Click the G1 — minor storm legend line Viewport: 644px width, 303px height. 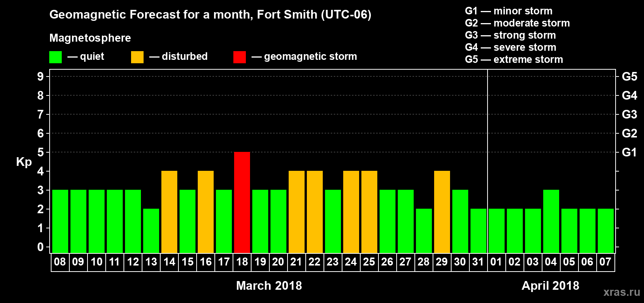pyautogui.click(x=509, y=11)
